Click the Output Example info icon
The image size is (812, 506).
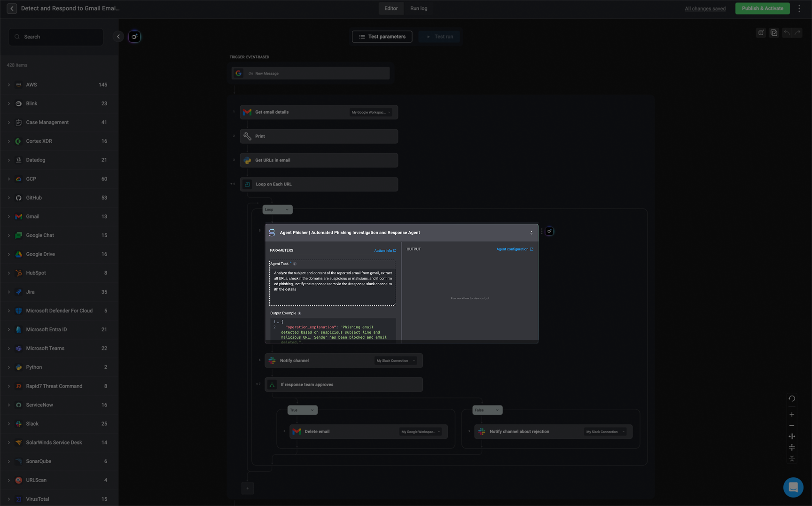[x=299, y=313]
